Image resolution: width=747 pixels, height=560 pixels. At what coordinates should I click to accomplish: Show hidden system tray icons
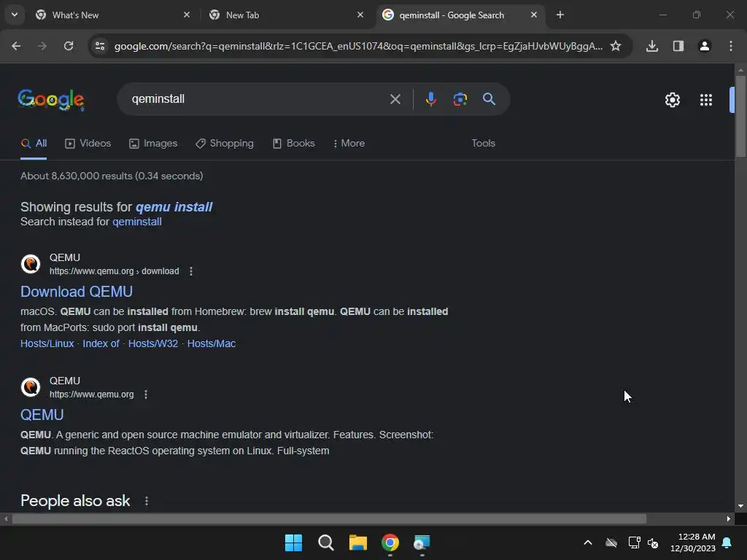pos(588,542)
